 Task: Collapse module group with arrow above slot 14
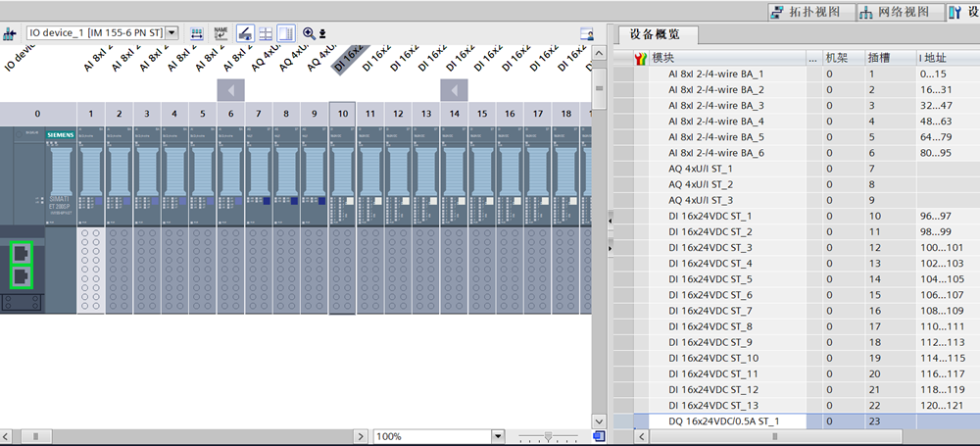click(x=454, y=90)
